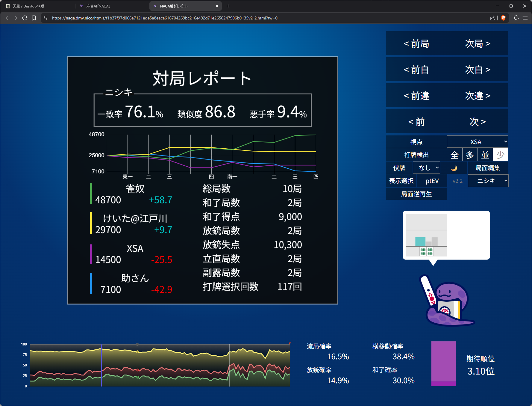The image size is (532, 406).
Task: Open the extensions puzzle icon
Action: [x=516, y=18]
